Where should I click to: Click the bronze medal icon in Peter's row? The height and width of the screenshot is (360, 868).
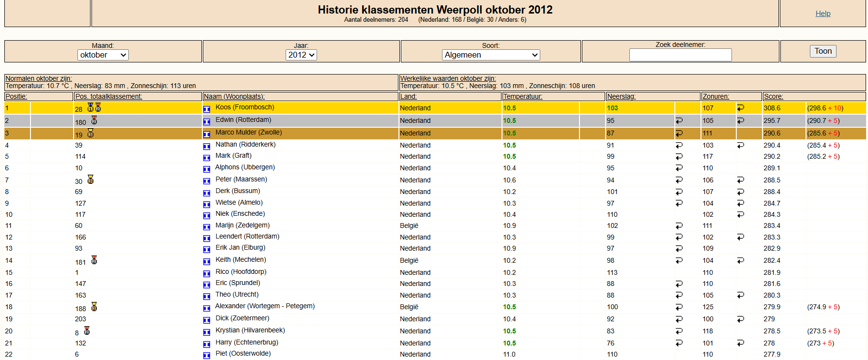[x=91, y=180]
